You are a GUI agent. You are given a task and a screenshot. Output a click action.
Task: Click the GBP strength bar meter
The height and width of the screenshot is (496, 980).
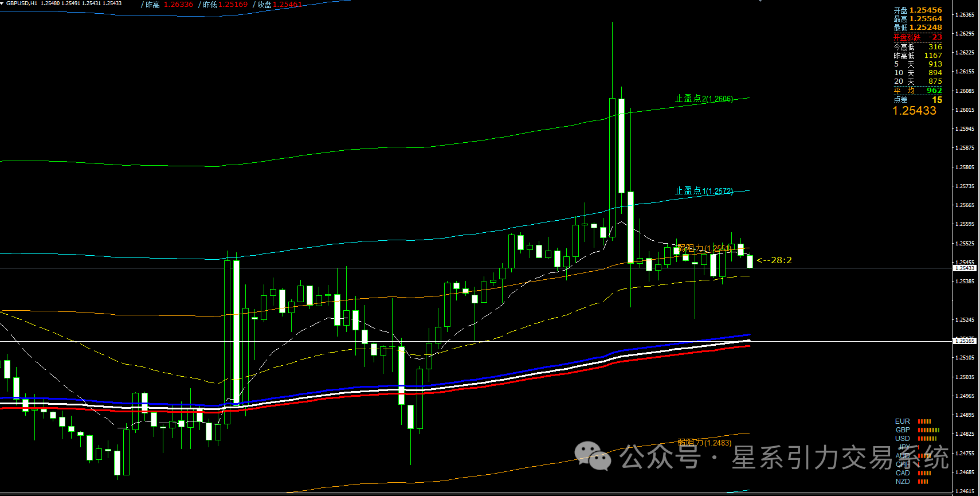pyautogui.click(x=928, y=430)
